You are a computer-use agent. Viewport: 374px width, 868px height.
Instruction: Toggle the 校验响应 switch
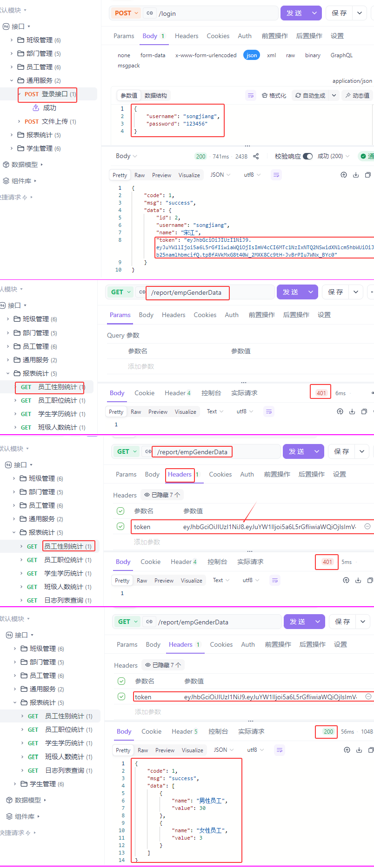[307, 156]
